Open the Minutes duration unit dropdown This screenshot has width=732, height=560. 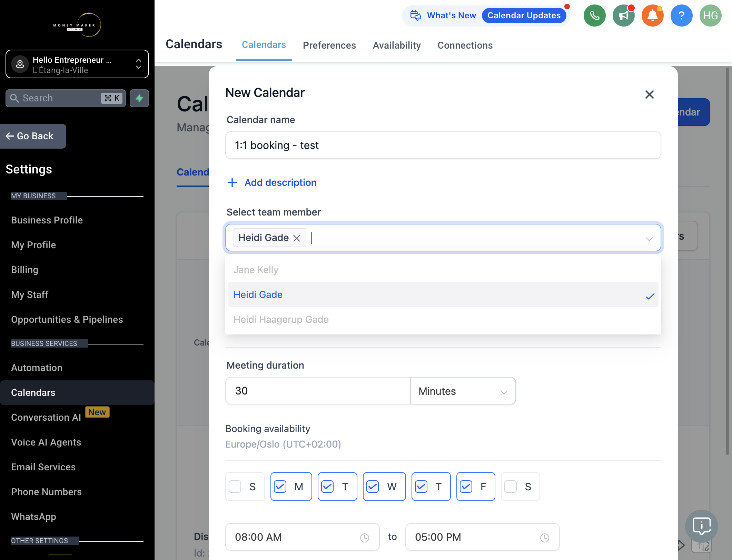463,391
